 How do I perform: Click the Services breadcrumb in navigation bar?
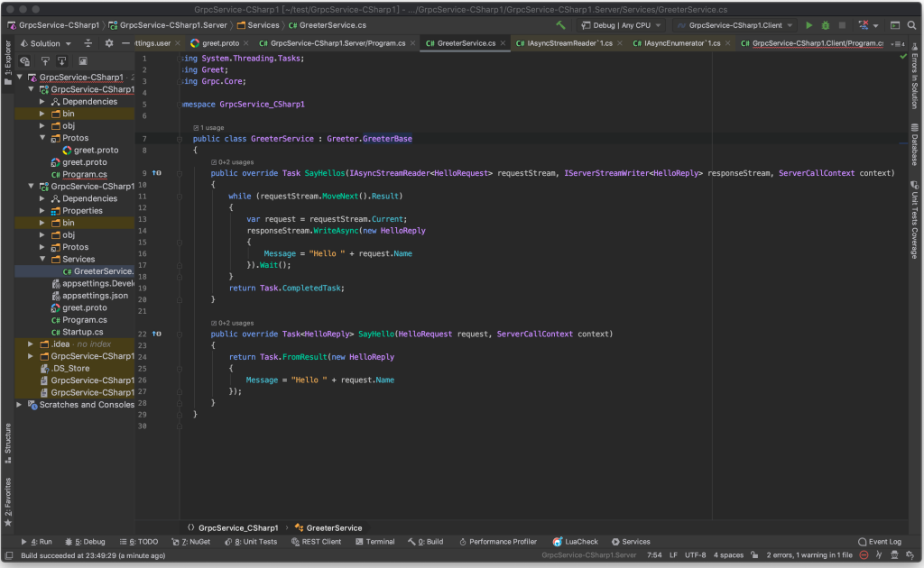(x=258, y=25)
